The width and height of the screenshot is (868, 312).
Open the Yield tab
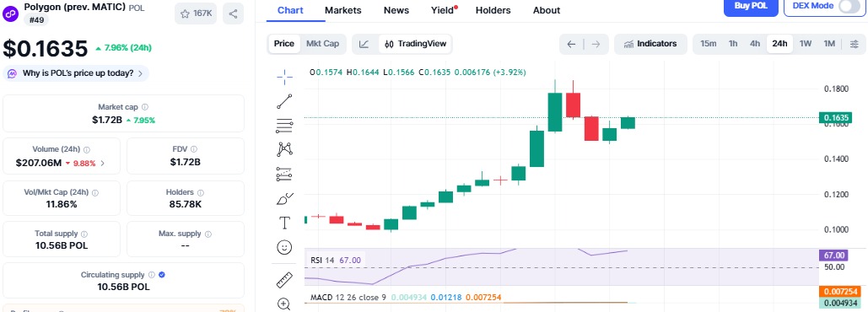point(443,10)
